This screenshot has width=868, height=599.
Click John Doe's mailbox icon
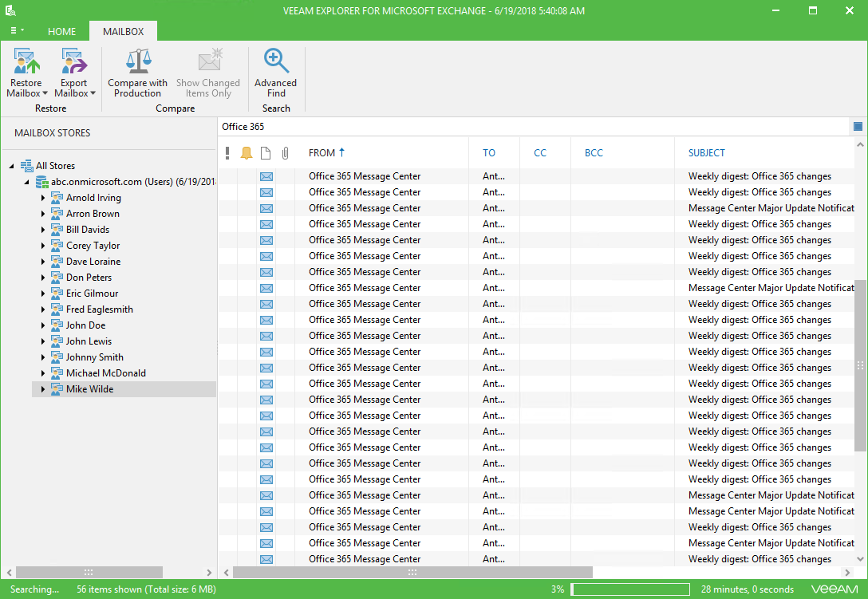(57, 325)
